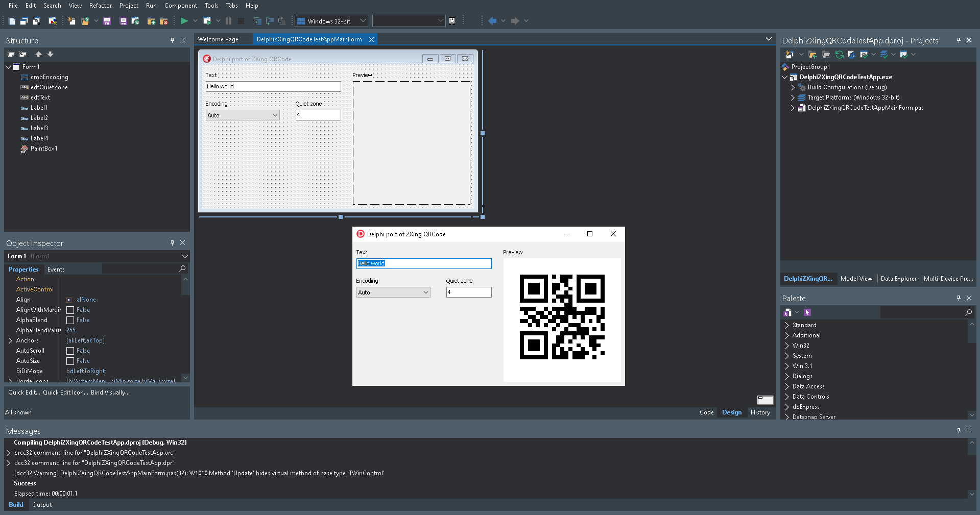
Task: Toggle the AlphaBlend checkbox
Action: click(x=70, y=320)
